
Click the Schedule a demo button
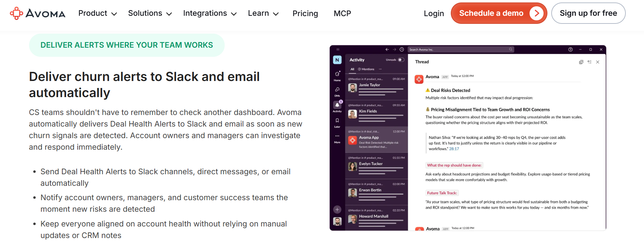click(499, 13)
